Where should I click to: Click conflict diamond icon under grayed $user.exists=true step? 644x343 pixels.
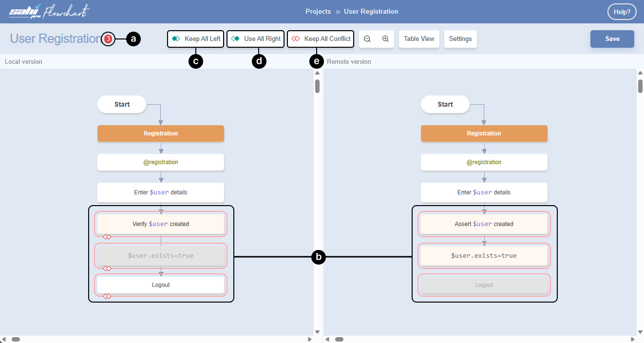coord(107,268)
